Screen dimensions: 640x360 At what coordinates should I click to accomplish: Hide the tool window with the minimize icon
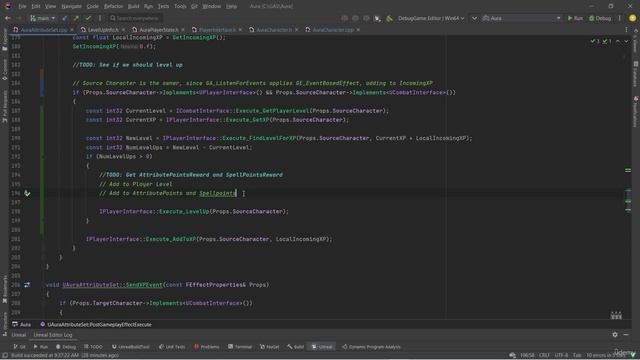tap(627, 335)
